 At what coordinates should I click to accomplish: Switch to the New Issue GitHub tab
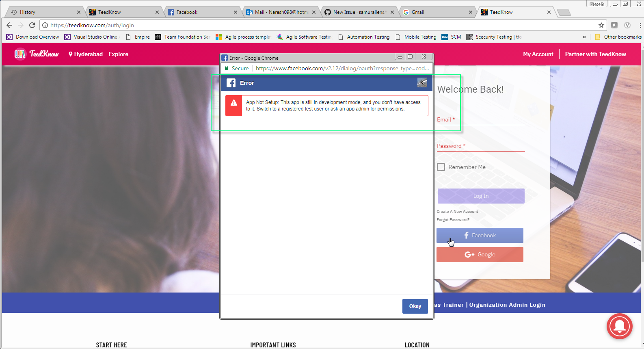click(359, 12)
